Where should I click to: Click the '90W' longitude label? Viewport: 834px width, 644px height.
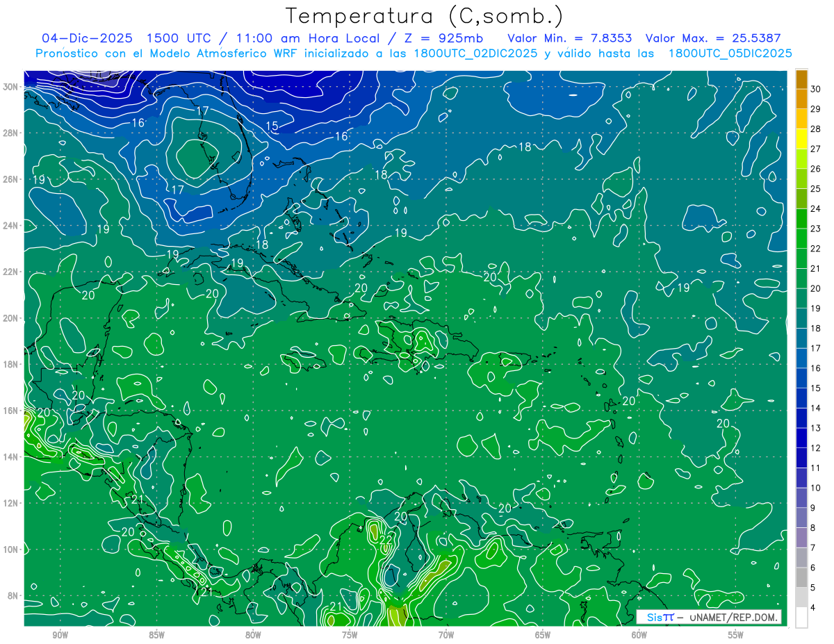click(x=60, y=636)
